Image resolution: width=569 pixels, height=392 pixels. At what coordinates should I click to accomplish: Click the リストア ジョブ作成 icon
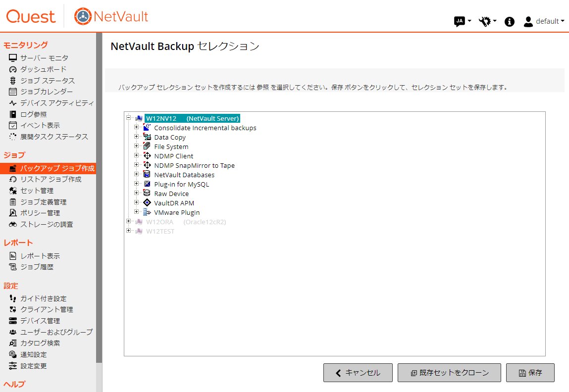pos(13,179)
